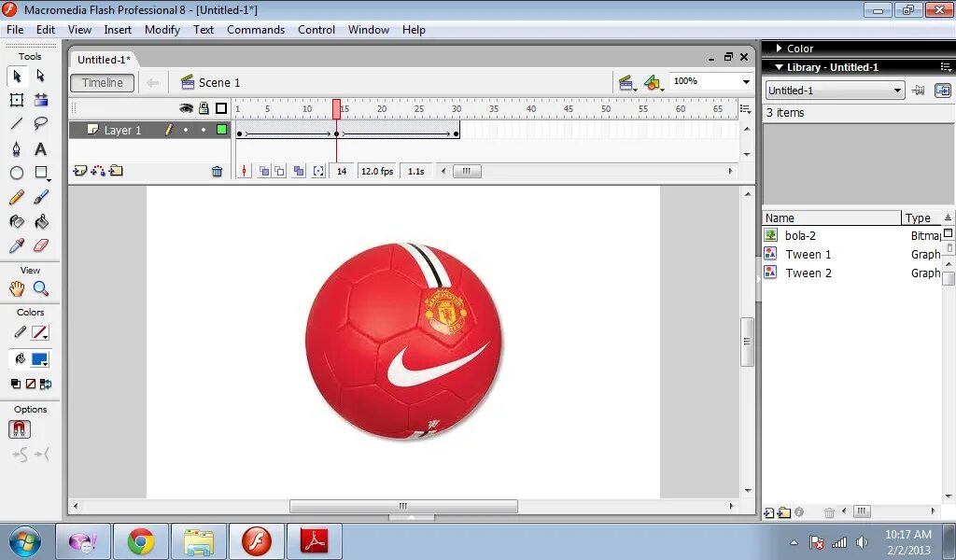Toggle wide library view button

[949, 233]
